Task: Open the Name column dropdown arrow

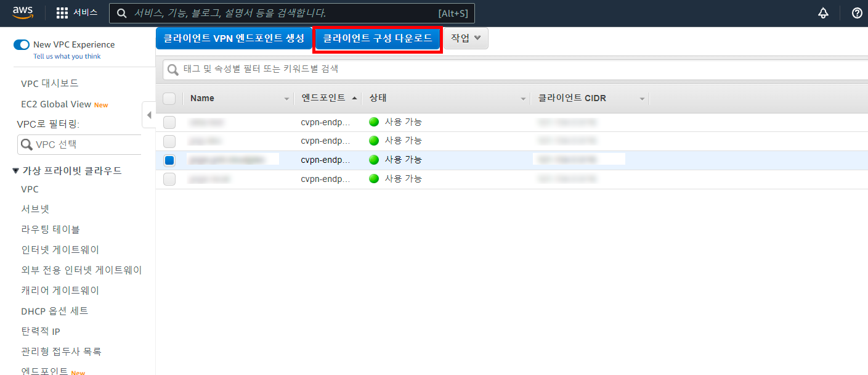Action: tap(286, 99)
